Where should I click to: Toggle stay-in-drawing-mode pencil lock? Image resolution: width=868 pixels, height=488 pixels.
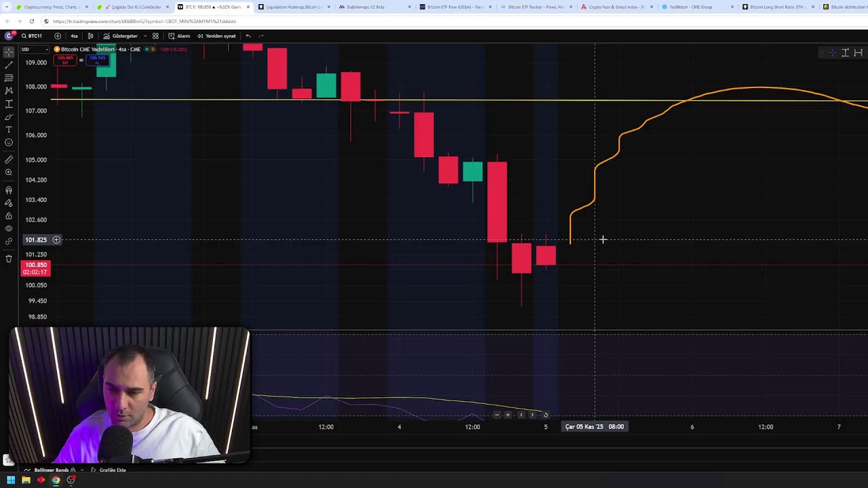pyautogui.click(x=9, y=203)
